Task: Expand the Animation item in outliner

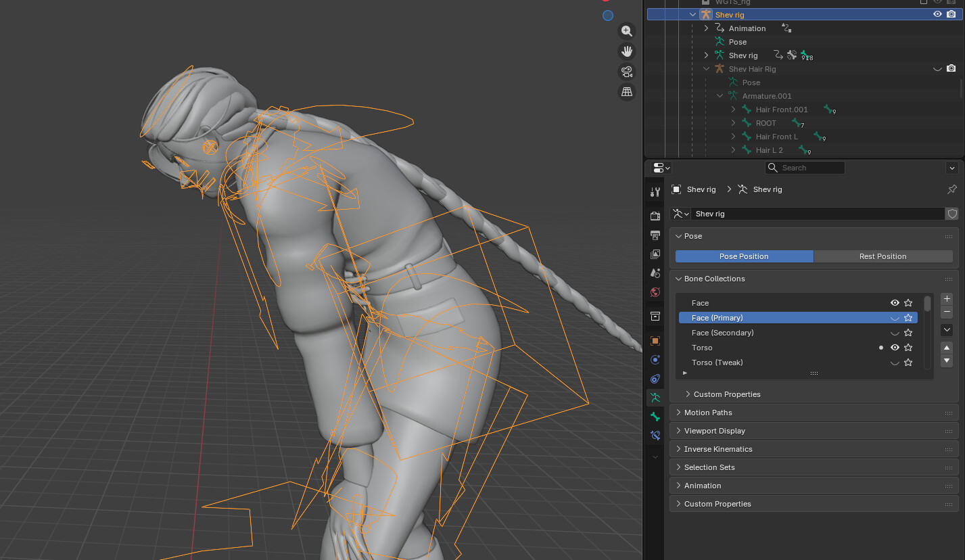Action: tap(706, 28)
